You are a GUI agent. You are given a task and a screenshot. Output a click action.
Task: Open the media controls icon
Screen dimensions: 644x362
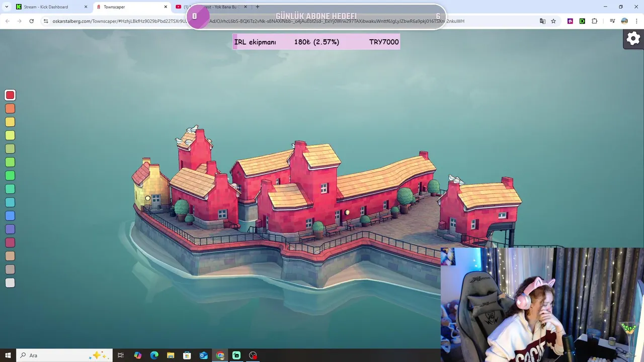[612, 21]
